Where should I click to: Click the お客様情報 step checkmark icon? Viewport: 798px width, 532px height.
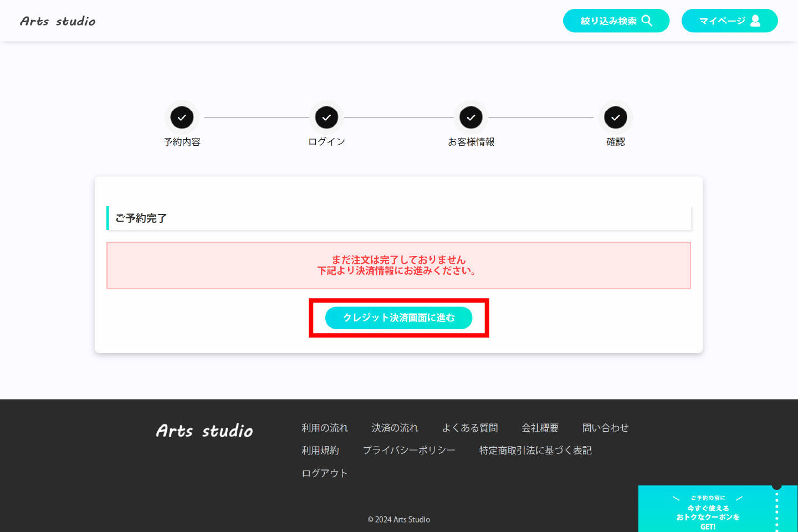(471, 117)
